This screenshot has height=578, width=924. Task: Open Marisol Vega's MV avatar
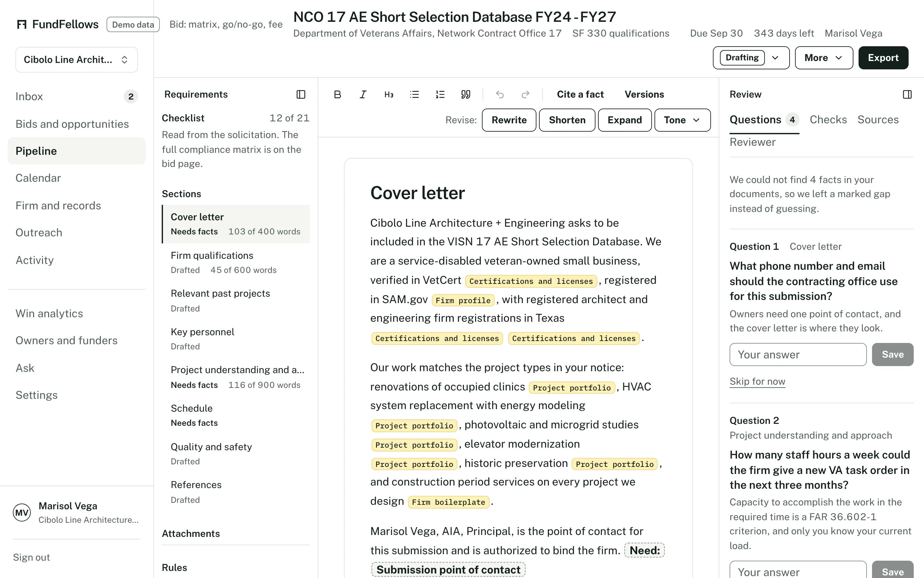[22, 512]
